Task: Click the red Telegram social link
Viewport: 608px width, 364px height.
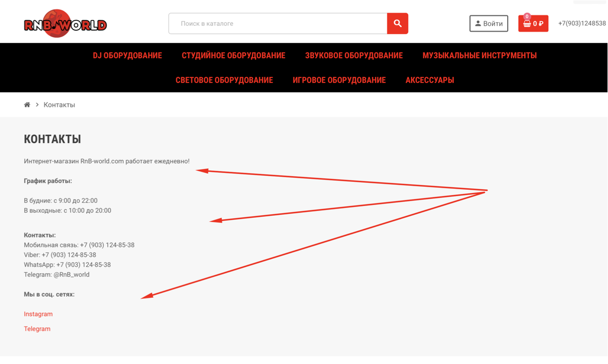Action: coord(37,329)
